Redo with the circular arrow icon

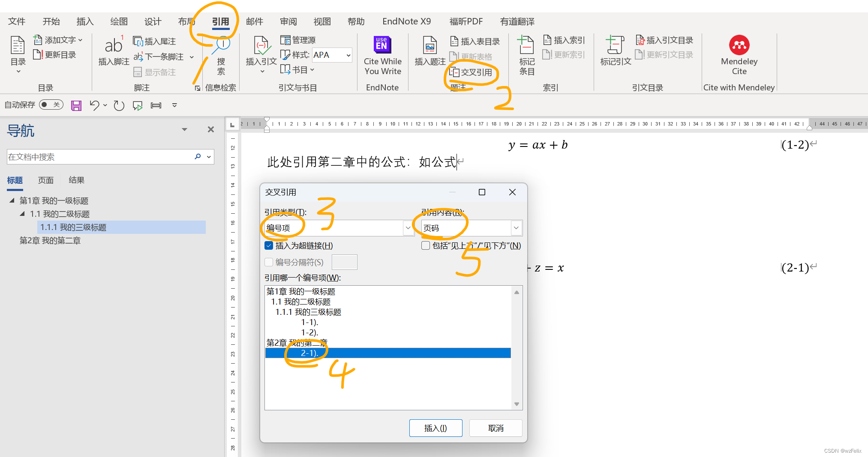point(119,105)
